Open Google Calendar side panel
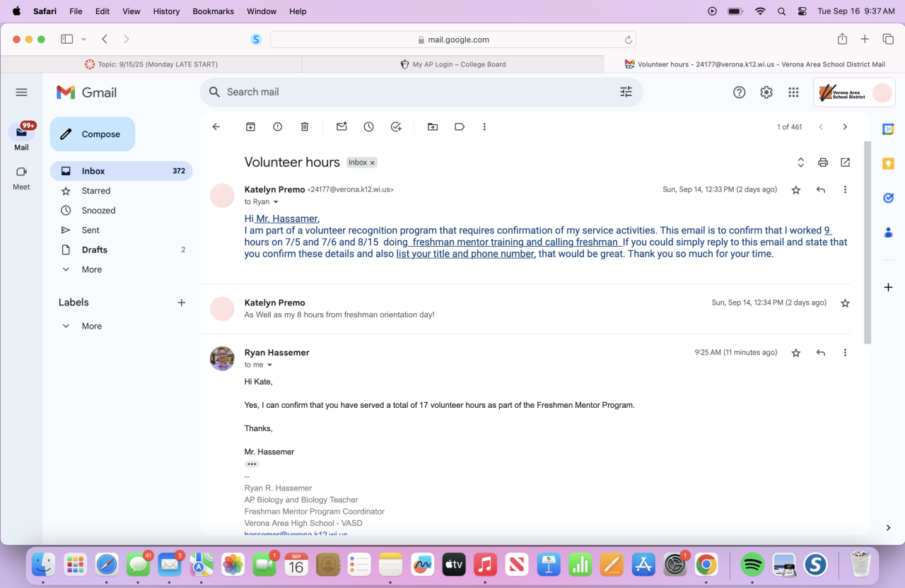Viewport: 905px width, 588px height. tap(888, 129)
